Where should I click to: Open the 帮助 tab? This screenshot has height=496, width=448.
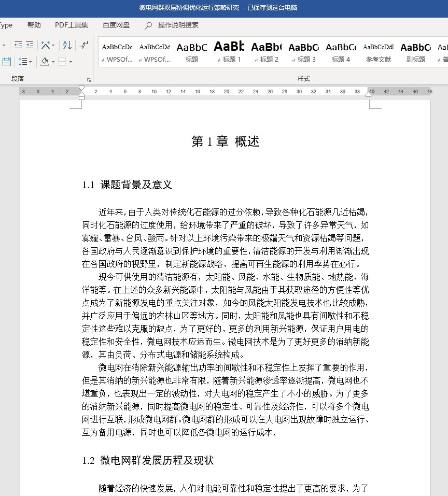(x=34, y=25)
